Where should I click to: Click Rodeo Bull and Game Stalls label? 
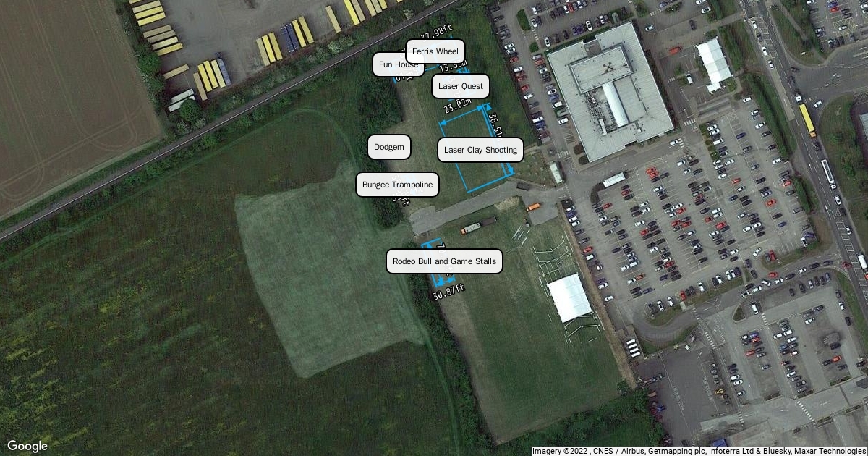pyautogui.click(x=444, y=261)
